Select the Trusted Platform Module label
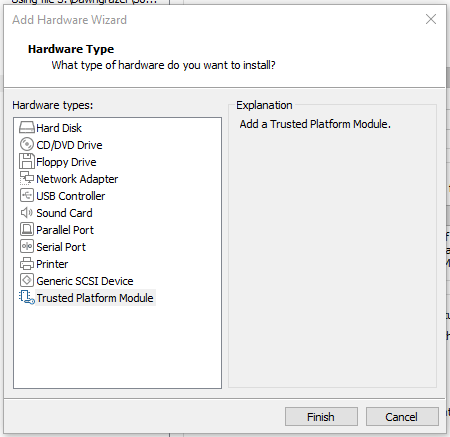 pos(95,298)
